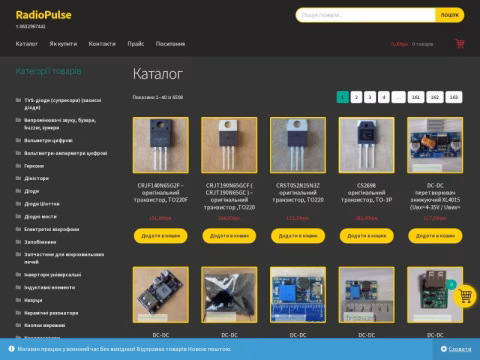Open Керамічні резонатори category
Viewport: 480px width, 360px height.
[51, 313]
